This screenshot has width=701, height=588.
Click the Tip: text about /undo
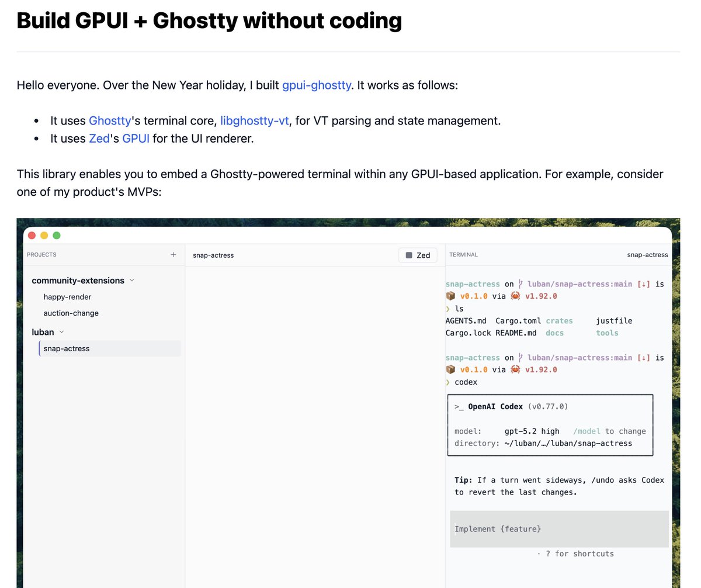point(559,486)
